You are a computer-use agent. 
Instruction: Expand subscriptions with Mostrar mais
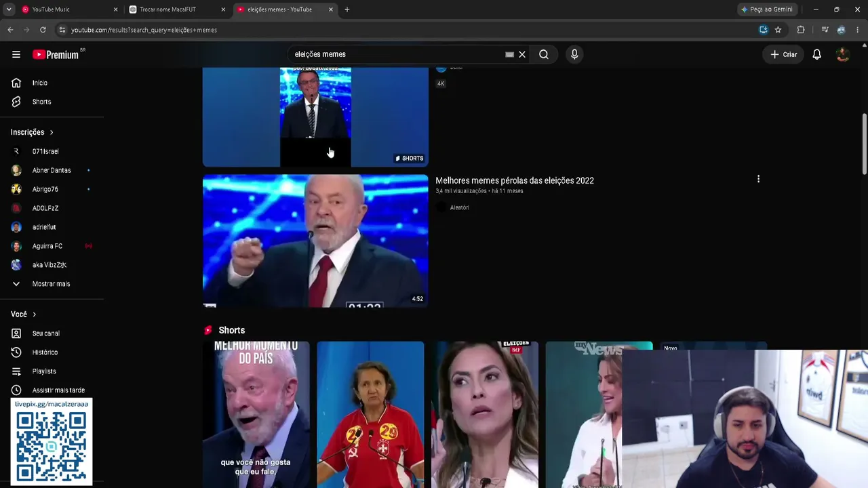click(52, 284)
